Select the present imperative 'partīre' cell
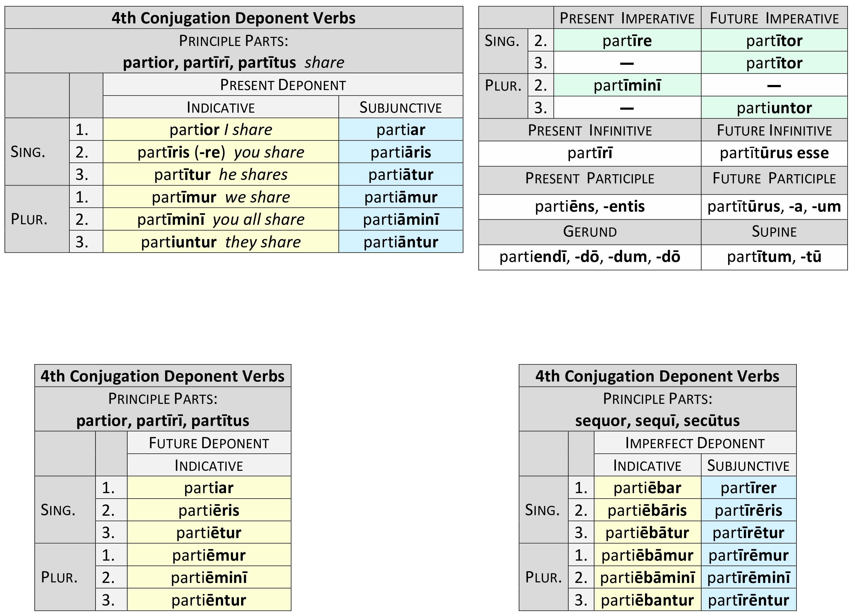Image resolution: width=853 pixels, height=616 pixels. pos(627,41)
